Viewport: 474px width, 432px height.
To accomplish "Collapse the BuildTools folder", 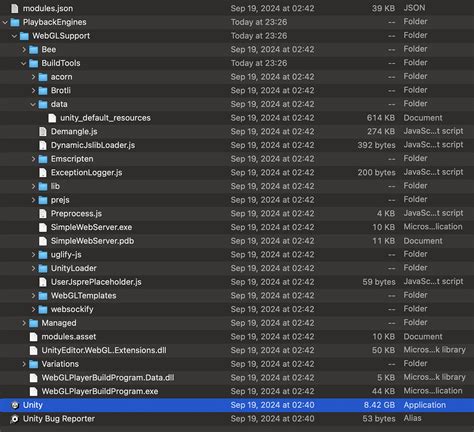I will [x=24, y=63].
